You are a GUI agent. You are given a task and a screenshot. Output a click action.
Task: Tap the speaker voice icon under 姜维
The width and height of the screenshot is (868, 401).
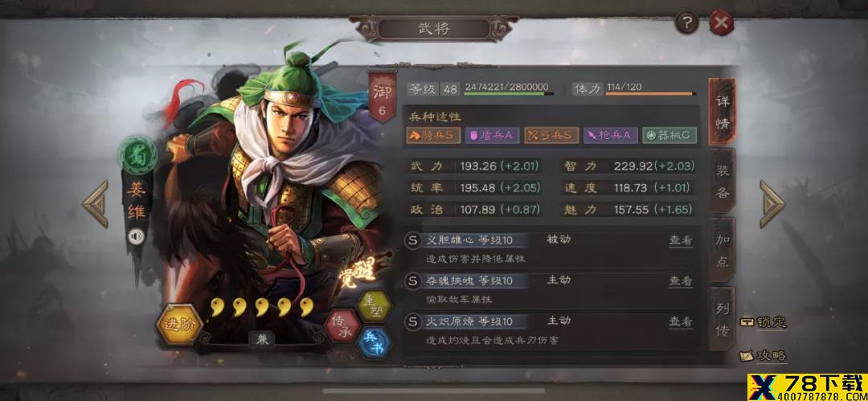click(135, 237)
